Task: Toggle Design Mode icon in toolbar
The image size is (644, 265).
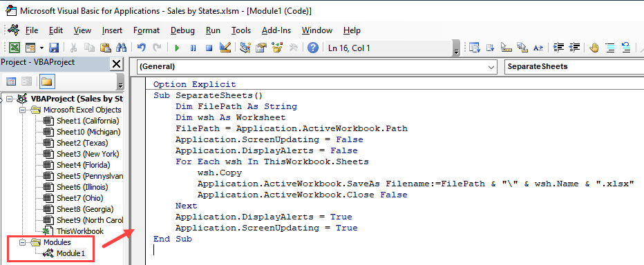Action: pyautogui.click(x=225, y=48)
